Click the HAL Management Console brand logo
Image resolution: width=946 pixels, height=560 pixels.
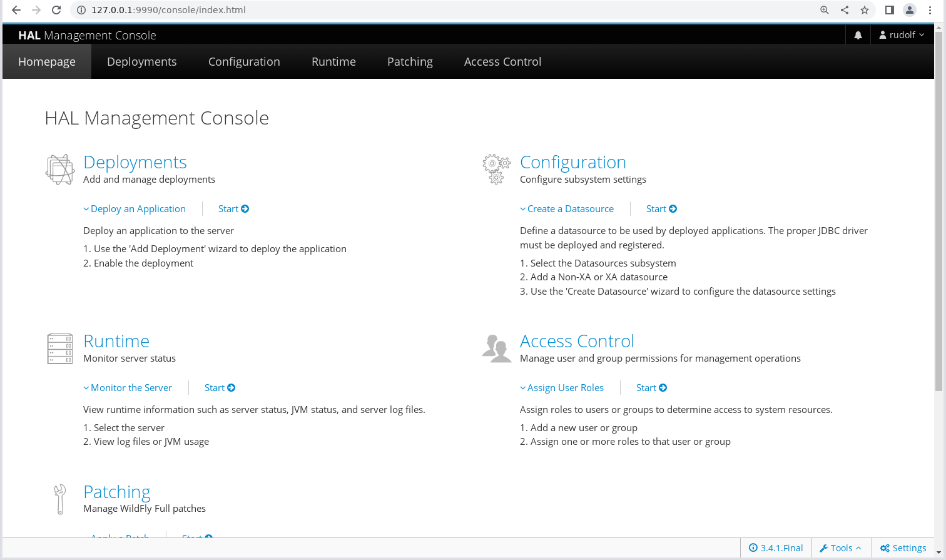coord(87,35)
